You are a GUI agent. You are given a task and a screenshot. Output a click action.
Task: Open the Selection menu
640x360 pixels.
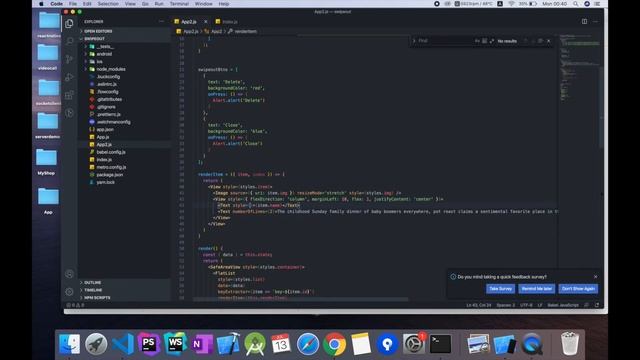click(108, 4)
